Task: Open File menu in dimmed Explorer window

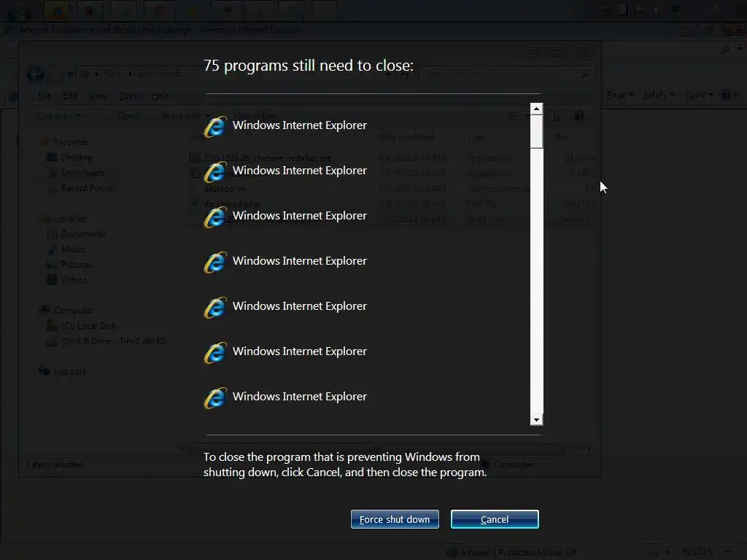Action: pyautogui.click(x=44, y=96)
